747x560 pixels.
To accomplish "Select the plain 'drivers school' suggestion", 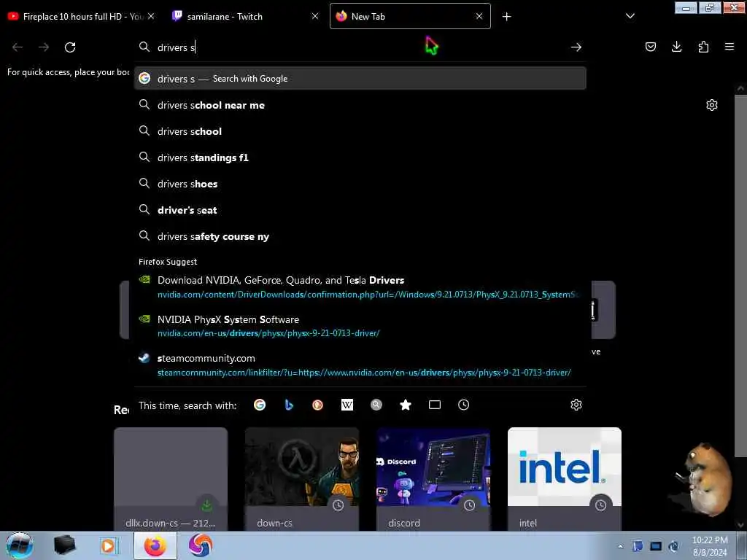I will coord(360,131).
